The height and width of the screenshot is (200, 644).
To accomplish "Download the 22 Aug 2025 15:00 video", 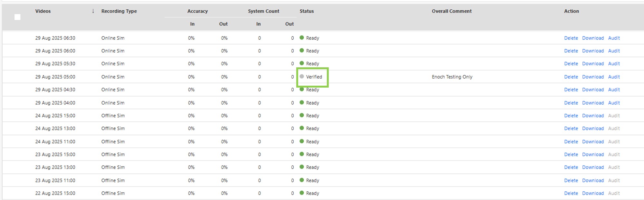I will click(x=593, y=193).
